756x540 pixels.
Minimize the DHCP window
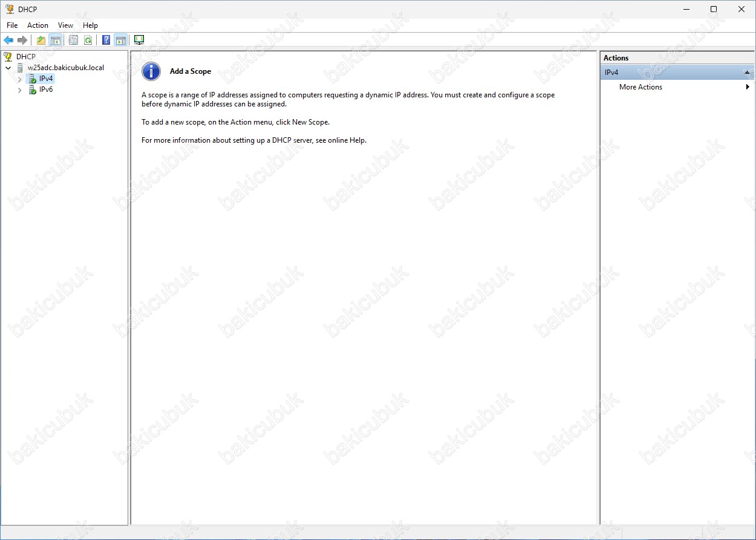(686, 9)
